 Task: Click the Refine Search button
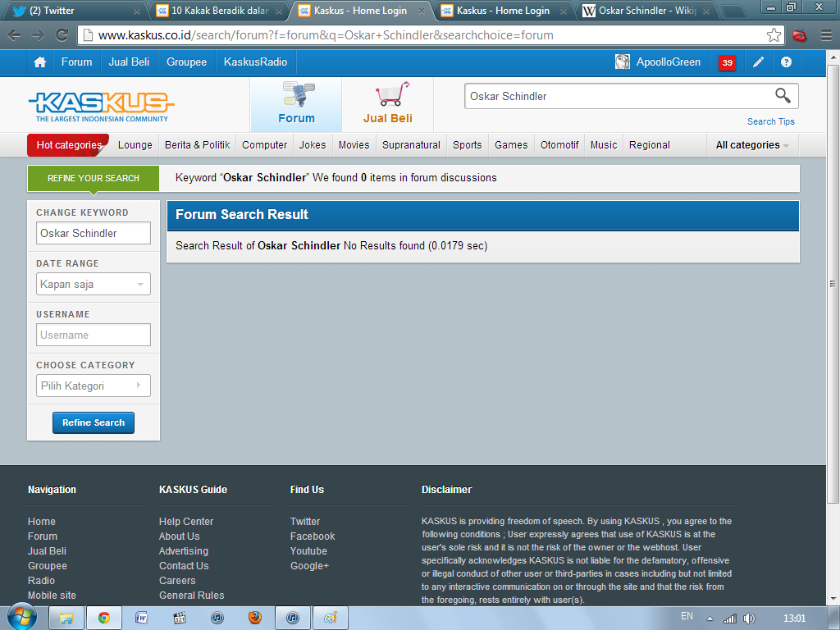94,422
